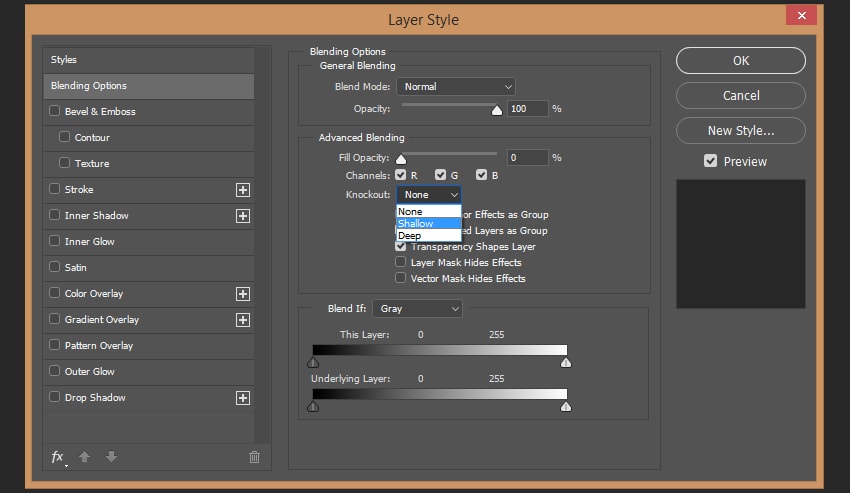Click the Fill Opacity value field

[526, 158]
